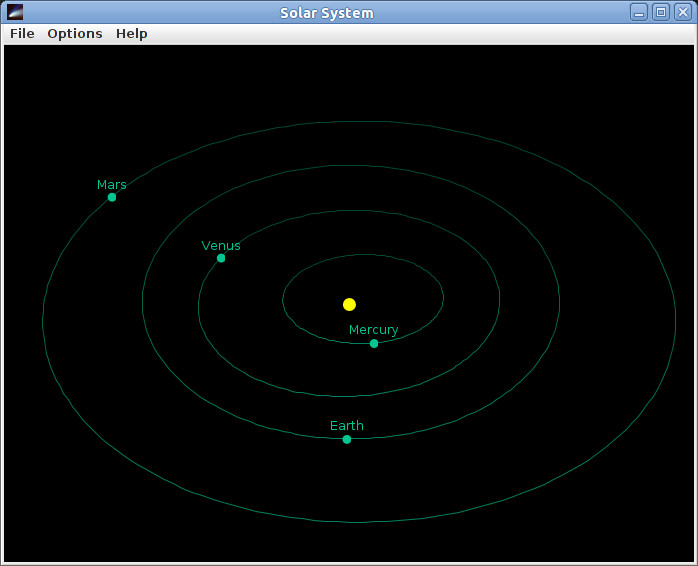This screenshot has width=698, height=566.
Task: Click the Earth label text
Action: (347, 426)
